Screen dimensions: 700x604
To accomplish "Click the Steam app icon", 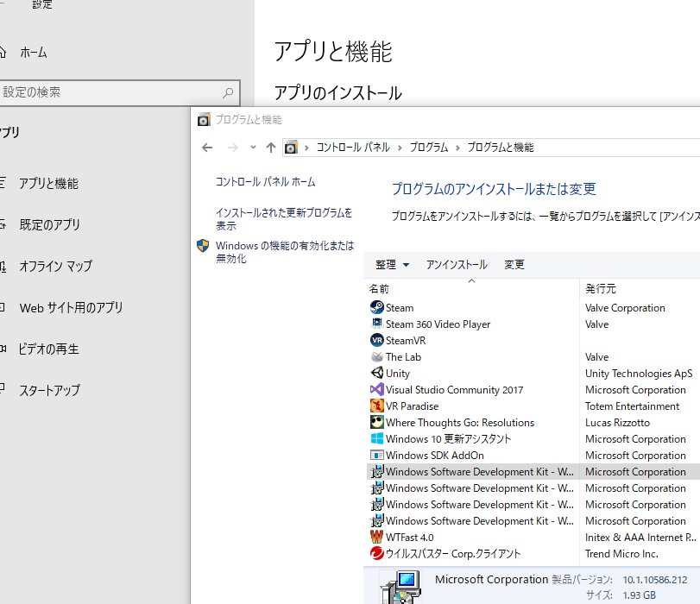I will pos(377,307).
